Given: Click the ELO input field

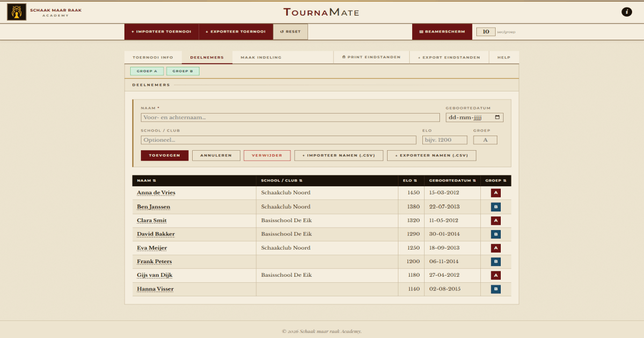Looking at the screenshot, I should coord(444,140).
